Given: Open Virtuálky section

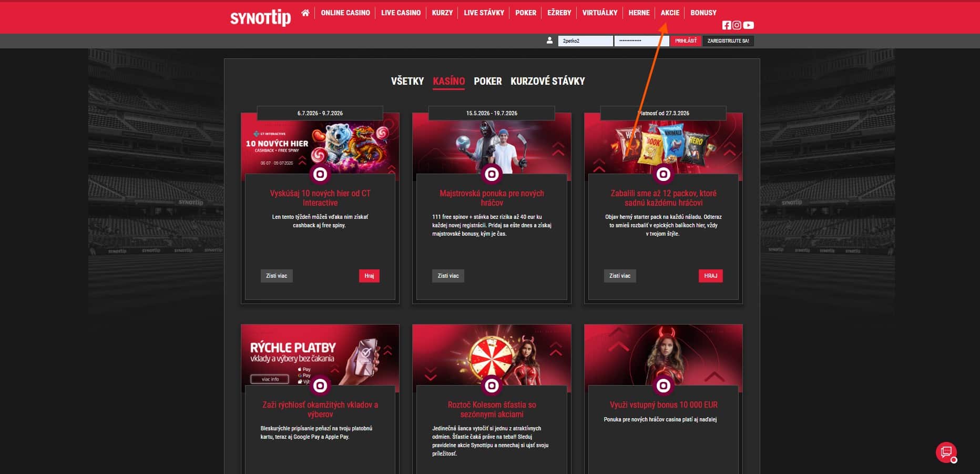Looking at the screenshot, I should 600,13.
